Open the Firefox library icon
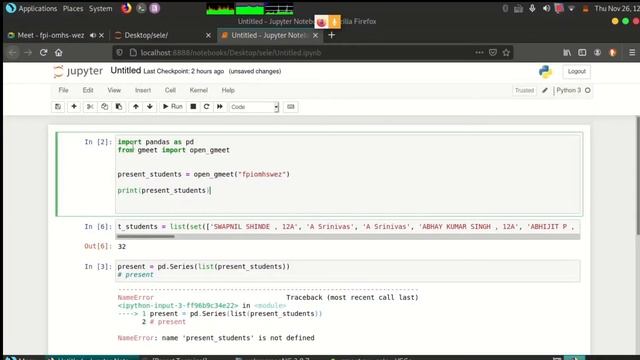 pyautogui.click(x=567, y=53)
